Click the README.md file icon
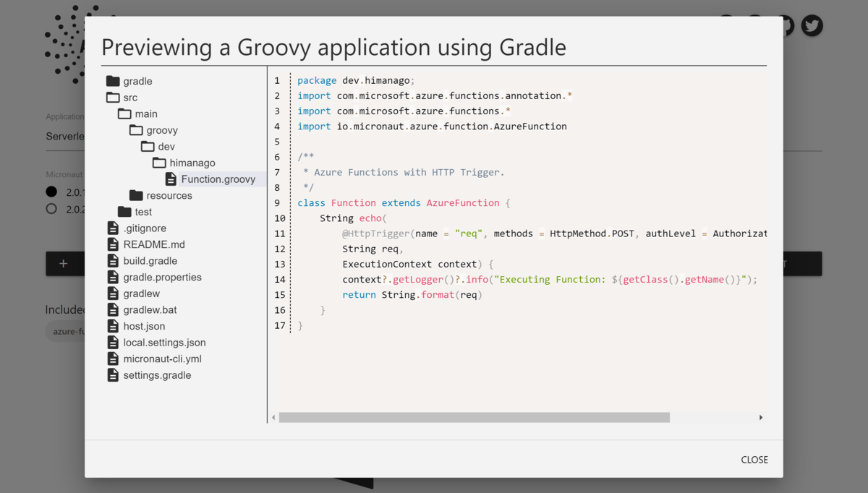 point(113,244)
